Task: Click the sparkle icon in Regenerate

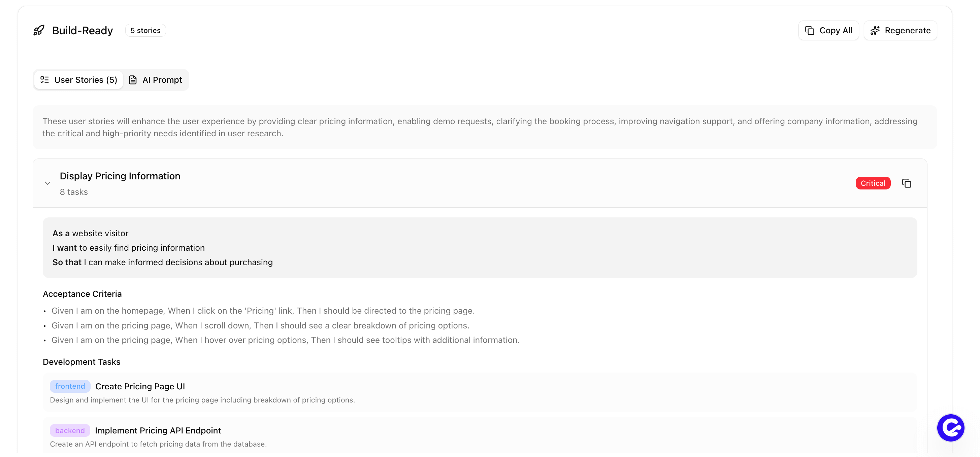Action: pyautogui.click(x=875, y=30)
